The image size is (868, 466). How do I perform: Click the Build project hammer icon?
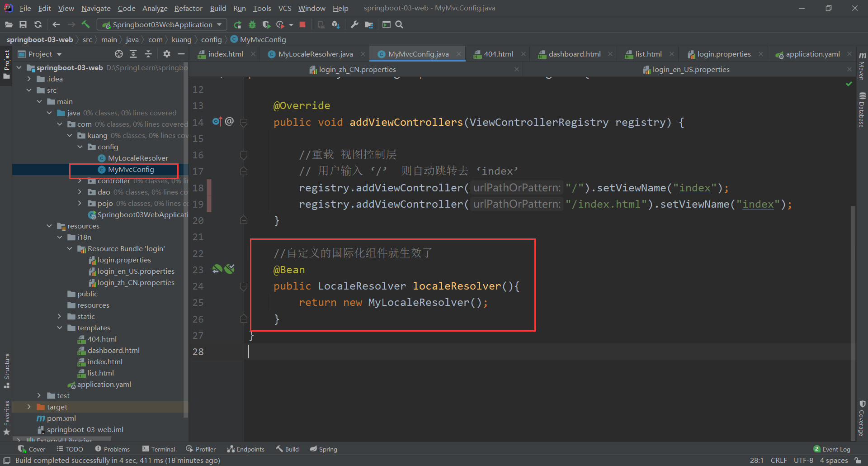point(86,24)
